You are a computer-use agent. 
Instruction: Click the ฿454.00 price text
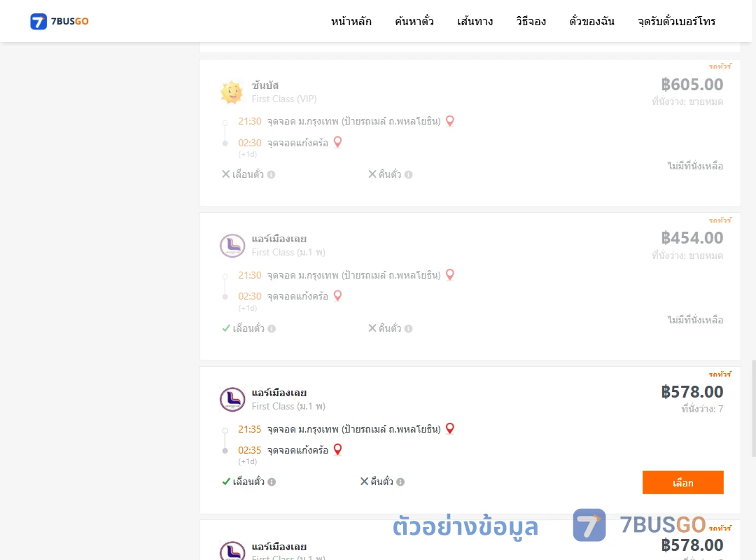[x=692, y=238]
